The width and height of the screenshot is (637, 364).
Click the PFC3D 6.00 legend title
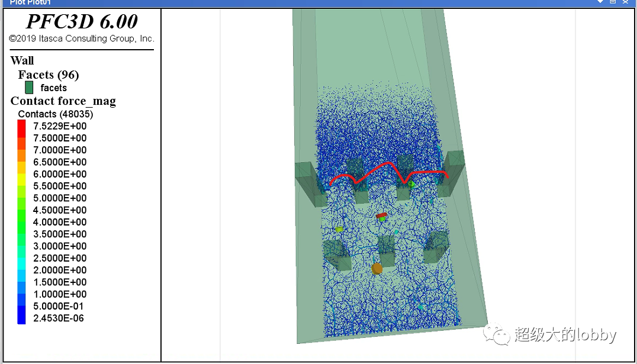point(82,21)
